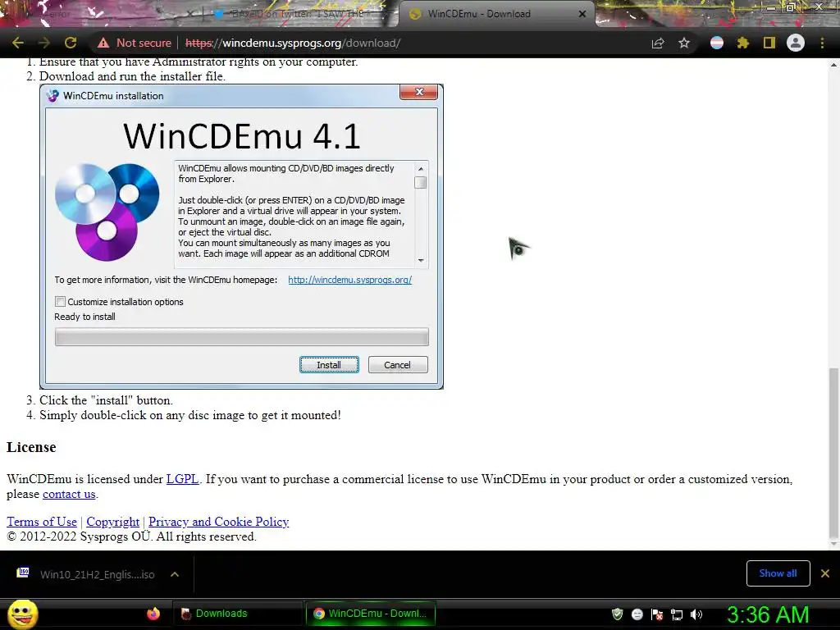Viewport: 840px width, 630px height.
Task: Open the Not secure site warning
Action: [135, 43]
